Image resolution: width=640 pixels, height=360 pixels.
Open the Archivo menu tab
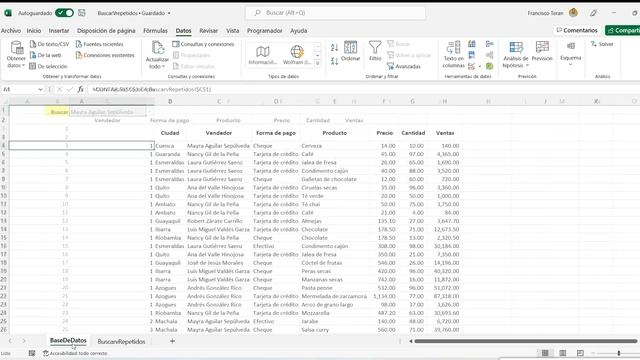[11, 31]
